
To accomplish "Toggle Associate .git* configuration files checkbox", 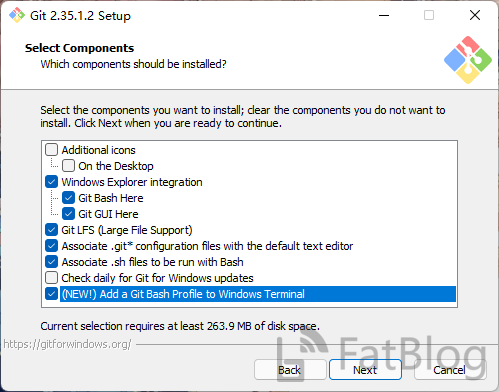I will (x=51, y=246).
